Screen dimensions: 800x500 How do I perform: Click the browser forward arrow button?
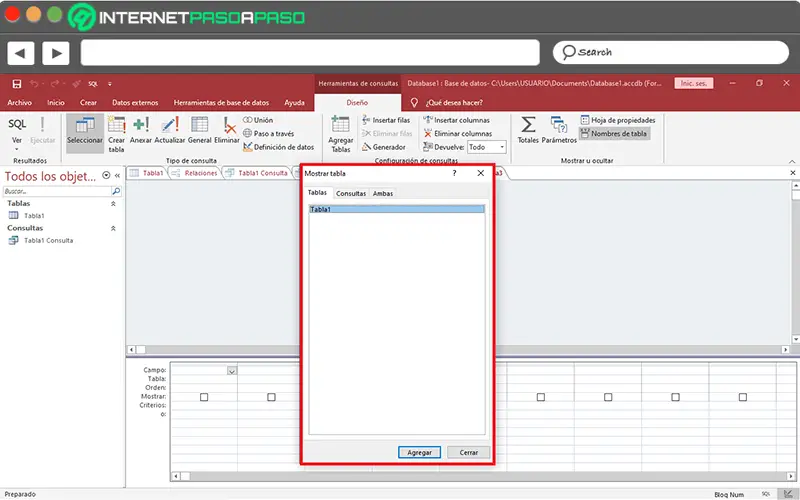click(x=56, y=53)
